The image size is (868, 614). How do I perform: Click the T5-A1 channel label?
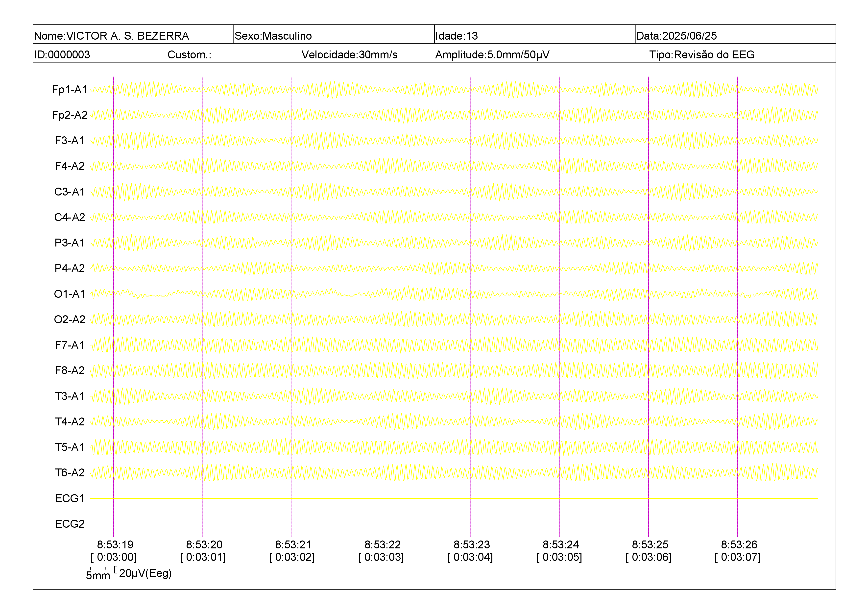[x=70, y=447]
